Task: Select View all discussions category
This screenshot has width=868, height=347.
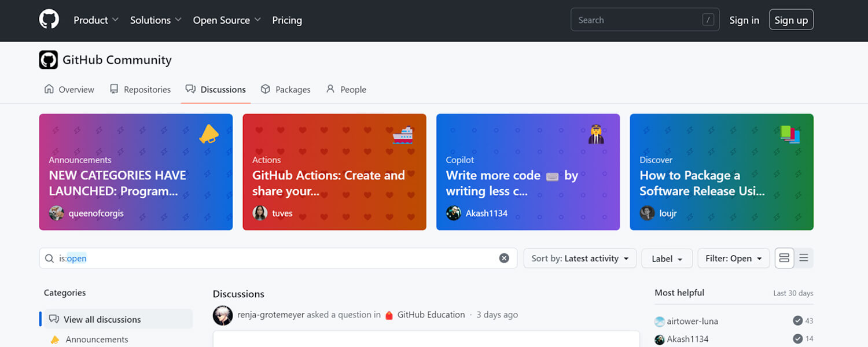Action: coord(118,319)
